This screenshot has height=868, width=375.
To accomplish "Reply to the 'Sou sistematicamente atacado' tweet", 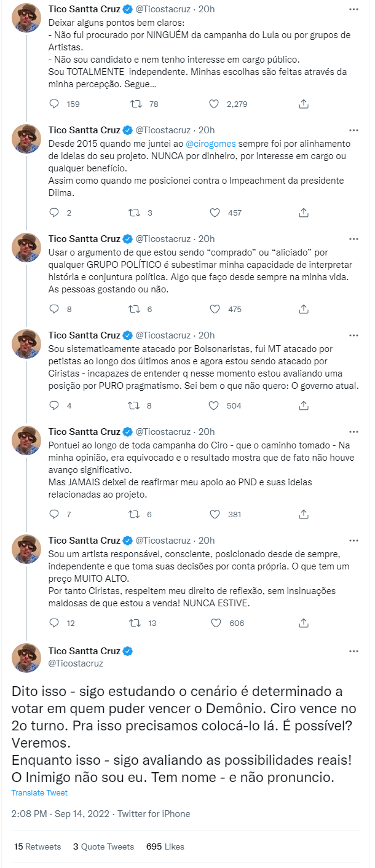I will point(54,405).
